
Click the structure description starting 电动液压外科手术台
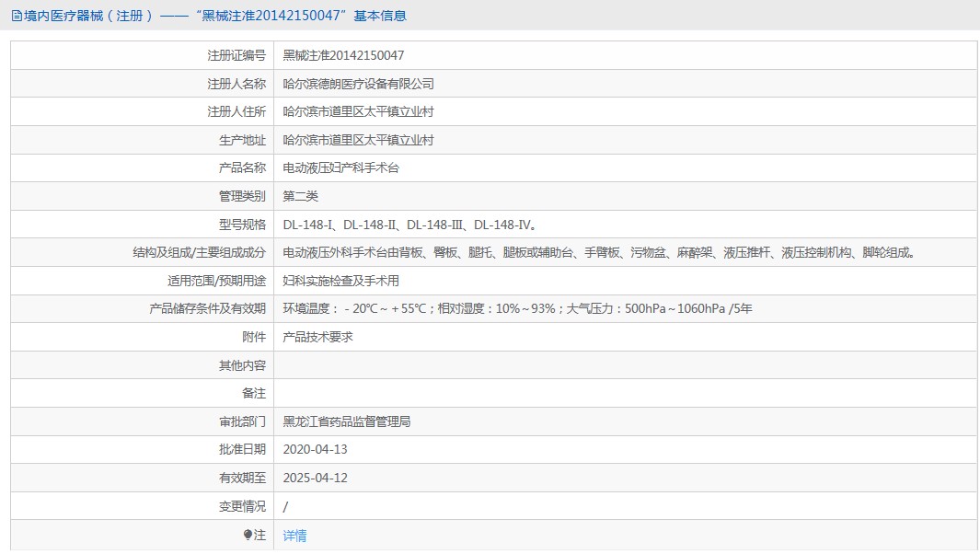[x=600, y=253]
